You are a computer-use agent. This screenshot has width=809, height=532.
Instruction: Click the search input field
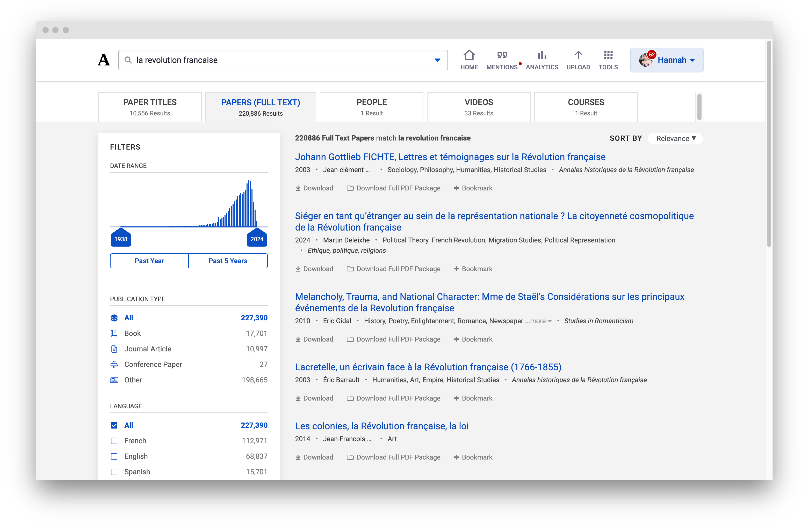point(283,60)
